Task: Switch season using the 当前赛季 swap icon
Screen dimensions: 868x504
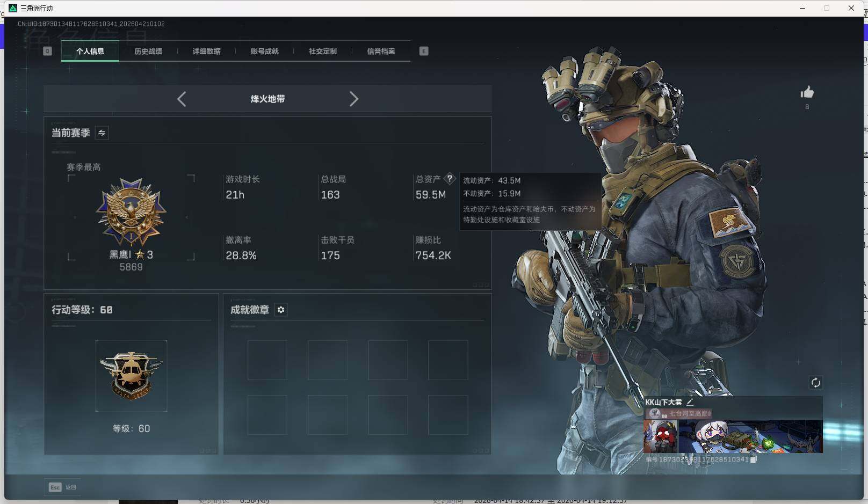Action: (x=102, y=133)
